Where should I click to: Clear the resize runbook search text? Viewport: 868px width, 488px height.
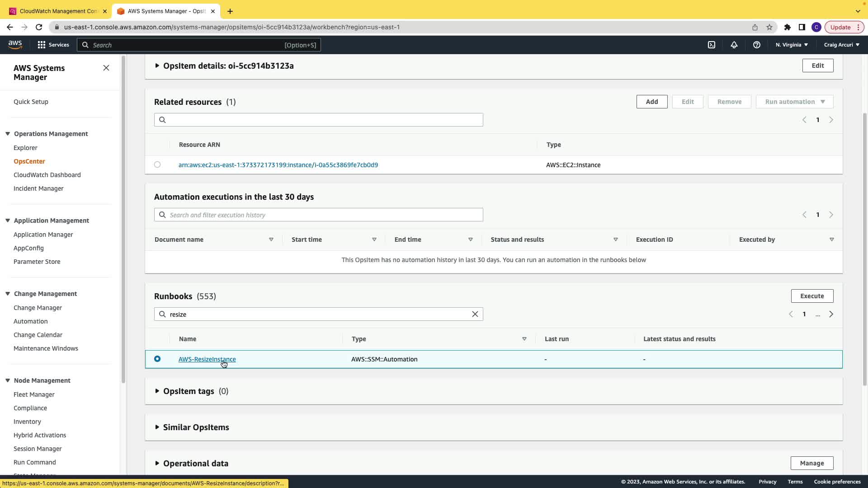tap(475, 314)
